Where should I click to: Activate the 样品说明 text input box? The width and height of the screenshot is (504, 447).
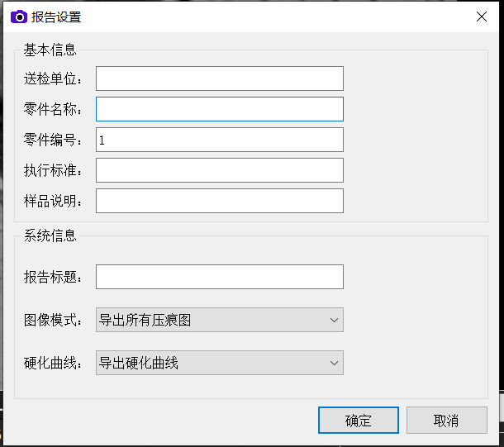(x=219, y=201)
